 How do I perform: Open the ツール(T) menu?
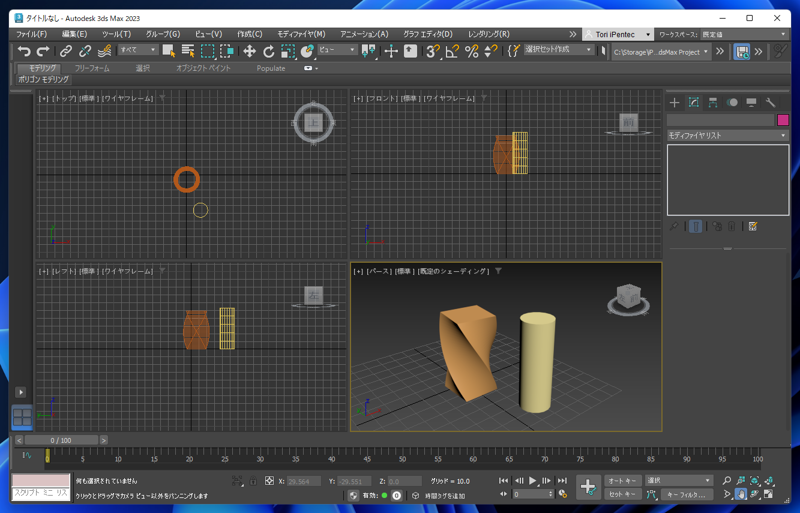coord(116,34)
